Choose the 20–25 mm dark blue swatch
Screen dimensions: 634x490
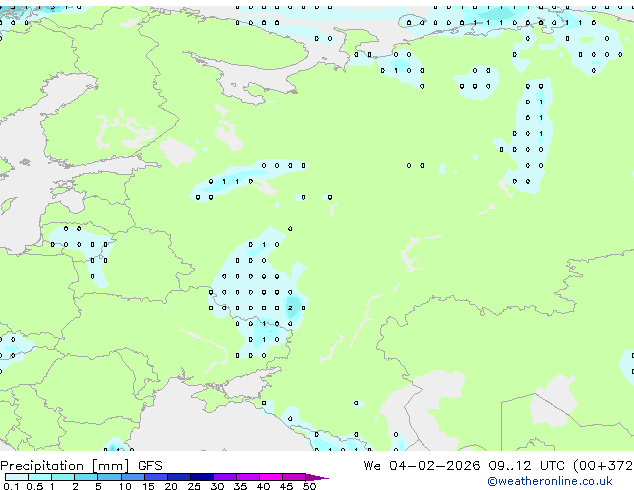tap(178, 477)
